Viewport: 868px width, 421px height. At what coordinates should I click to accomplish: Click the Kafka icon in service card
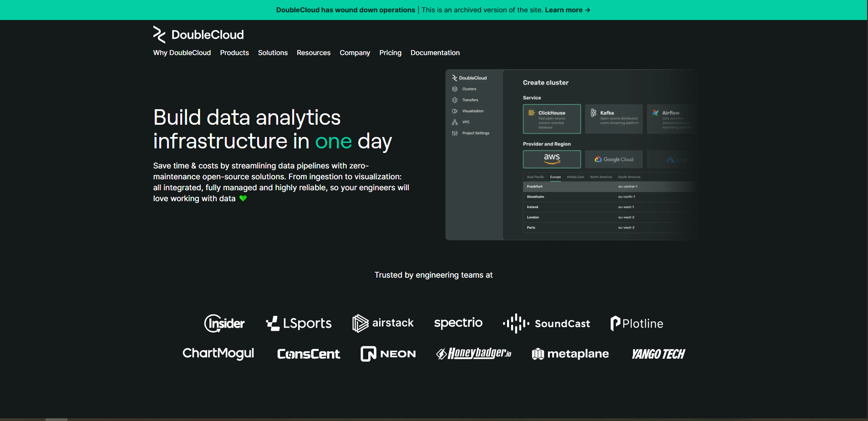coord(594,113)
